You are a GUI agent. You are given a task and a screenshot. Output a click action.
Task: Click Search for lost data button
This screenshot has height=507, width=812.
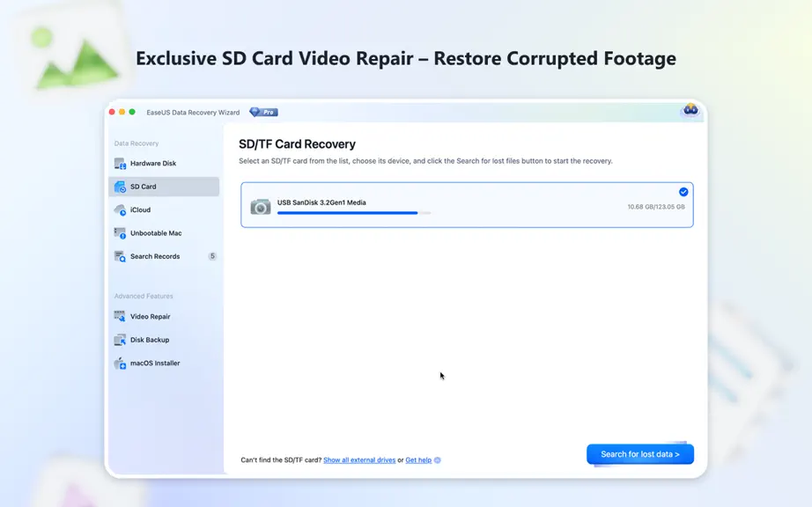pyautogui.click(x=640, y=454)
